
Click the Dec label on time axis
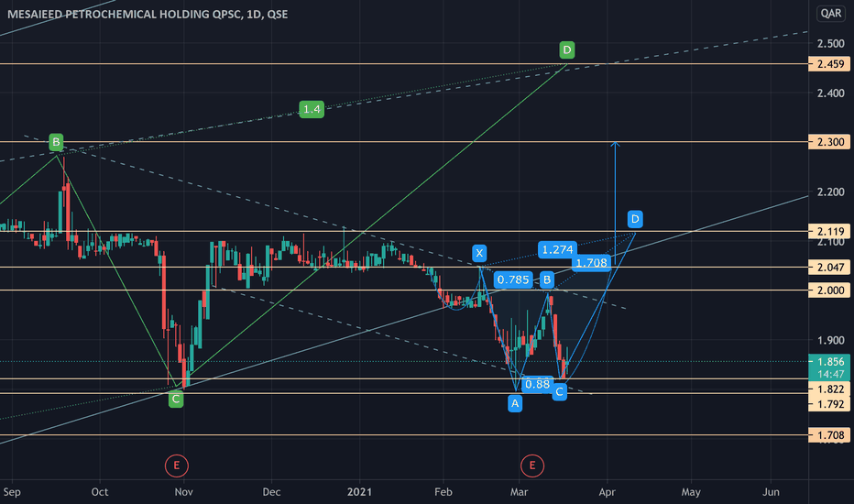point(271,492)
